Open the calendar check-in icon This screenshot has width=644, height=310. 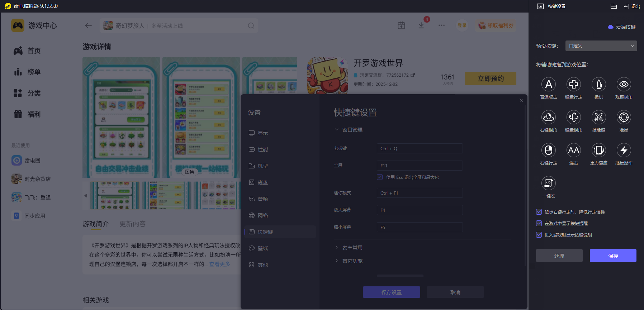(401, 25)
